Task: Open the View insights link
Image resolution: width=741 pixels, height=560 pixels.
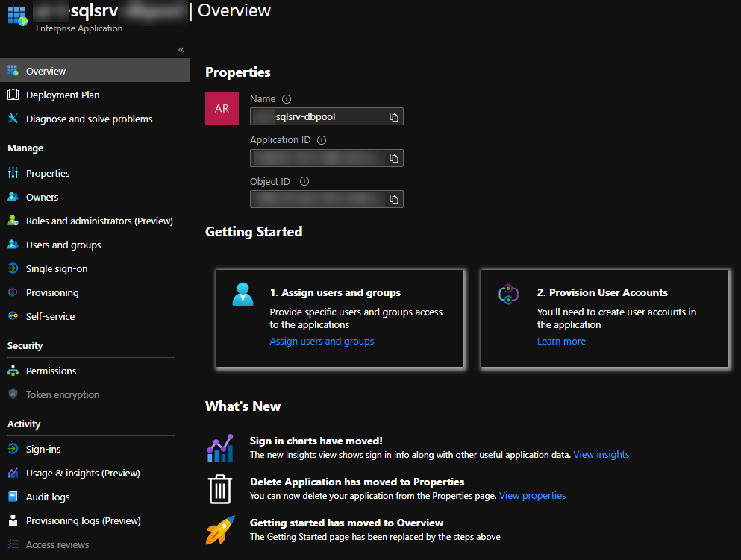Action: [601, 454]
